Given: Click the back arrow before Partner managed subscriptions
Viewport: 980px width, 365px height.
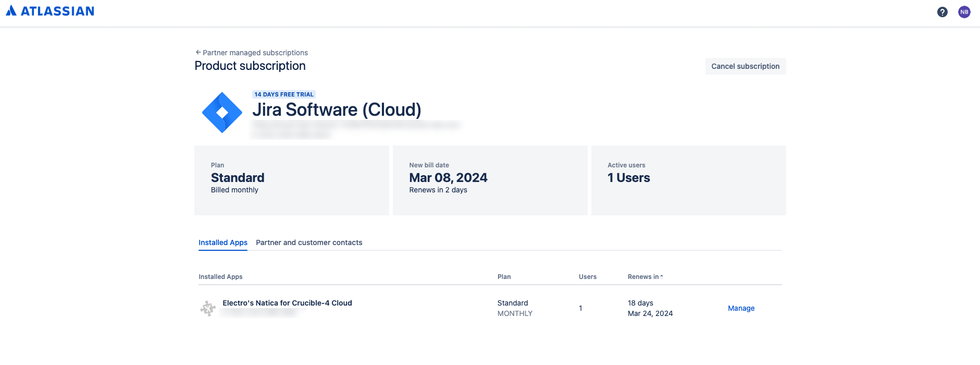Looking at the screenshot, I should [198, 53].
